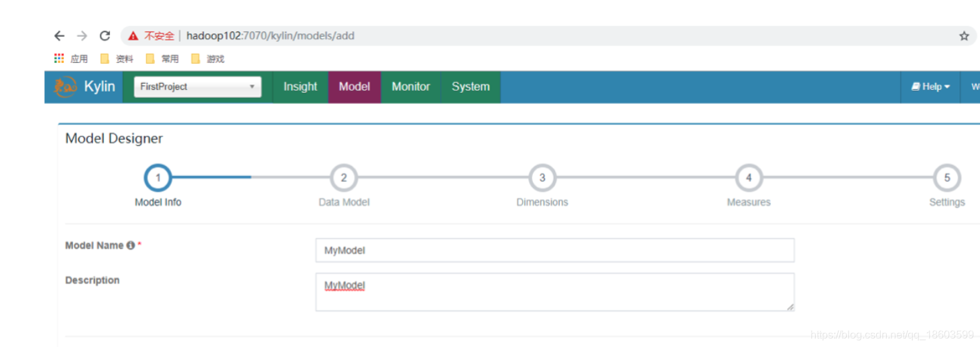Viewport: 980px width, 347px height.
Task: Jump to step 2 Data Model
Action: pos(344,178)
